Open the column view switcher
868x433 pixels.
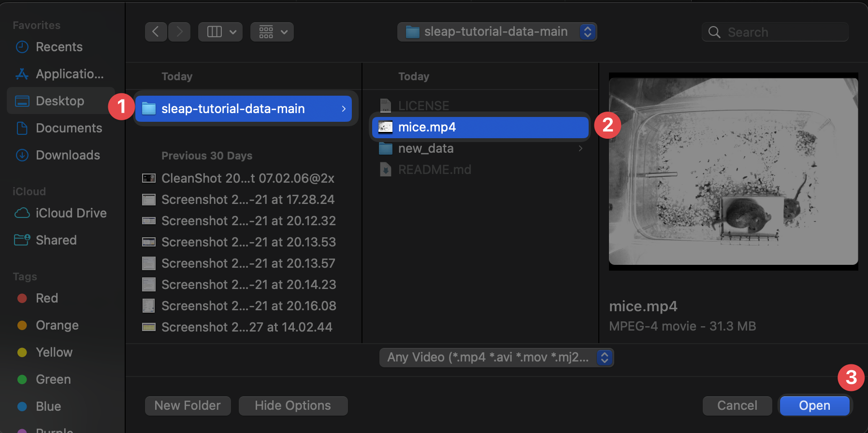(220, 32)
